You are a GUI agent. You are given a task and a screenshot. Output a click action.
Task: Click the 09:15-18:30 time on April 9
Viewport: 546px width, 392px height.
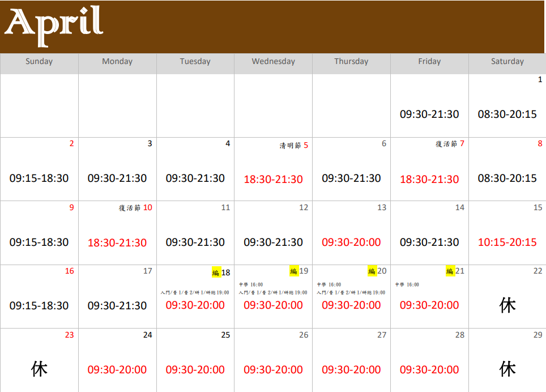click(x=39, y=242)
